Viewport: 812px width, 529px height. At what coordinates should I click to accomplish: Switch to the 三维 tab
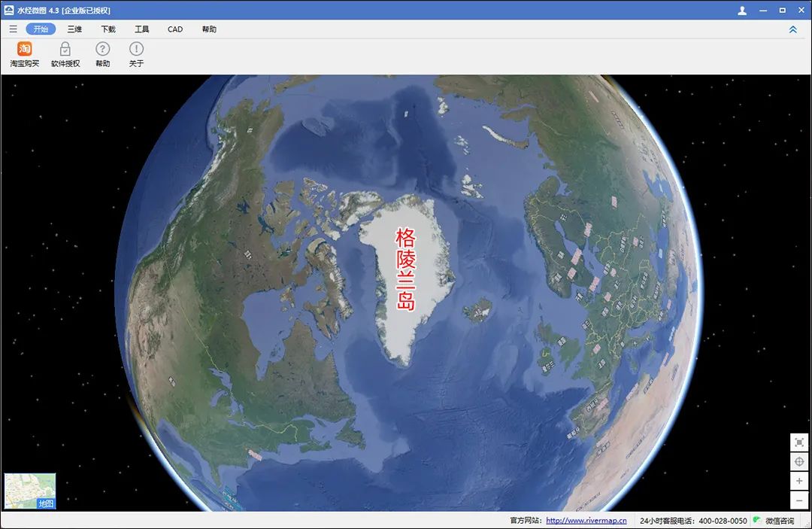tap(74, 29)
